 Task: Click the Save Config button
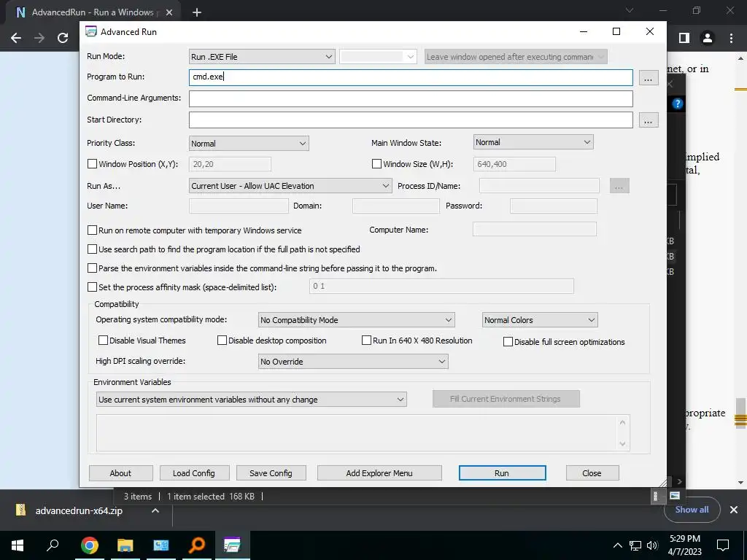(271, 472)
